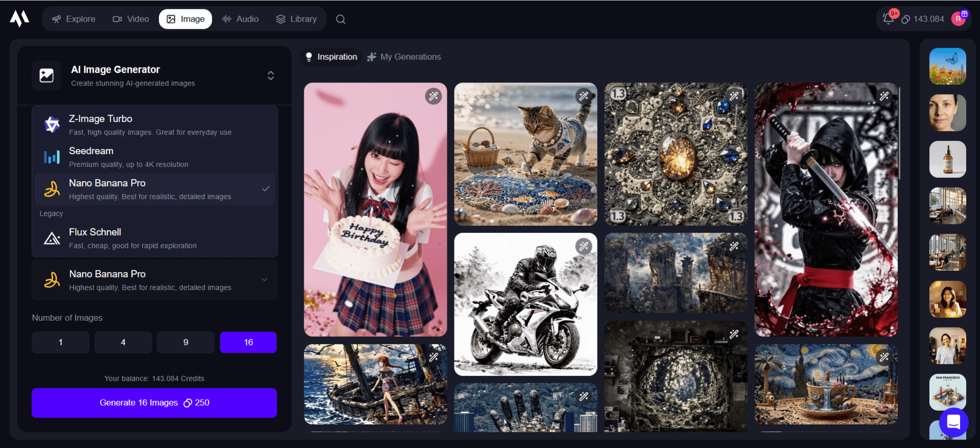
Task: Click the 'Your balance: 143.084 Credits' text
Action: pyautogui.click(x=154, y=379)
